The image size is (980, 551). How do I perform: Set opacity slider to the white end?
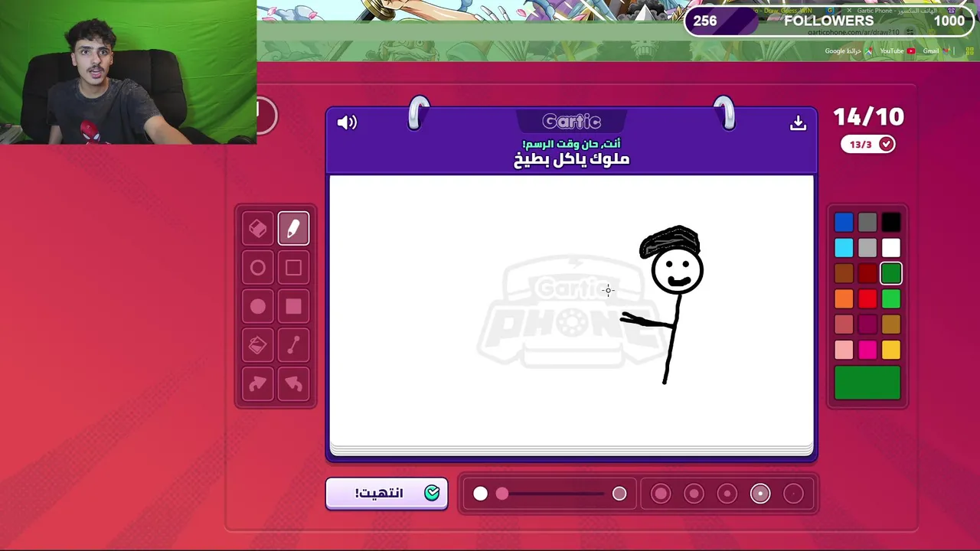(x=480, y=494)
